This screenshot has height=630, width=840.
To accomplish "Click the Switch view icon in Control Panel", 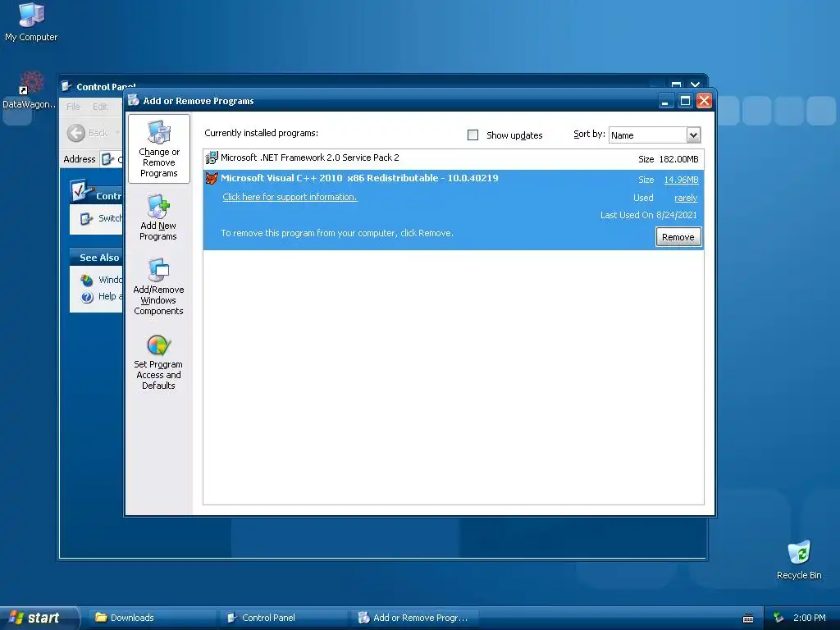I will pyautogui.click(x=86, y=218).
